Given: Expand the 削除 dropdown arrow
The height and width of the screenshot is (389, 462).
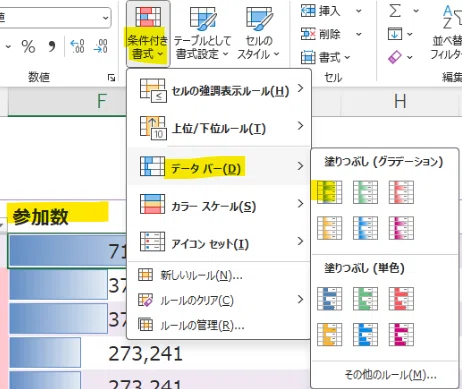Looking at the screenshot, I should pyautogui.click(x=359, y=34).
